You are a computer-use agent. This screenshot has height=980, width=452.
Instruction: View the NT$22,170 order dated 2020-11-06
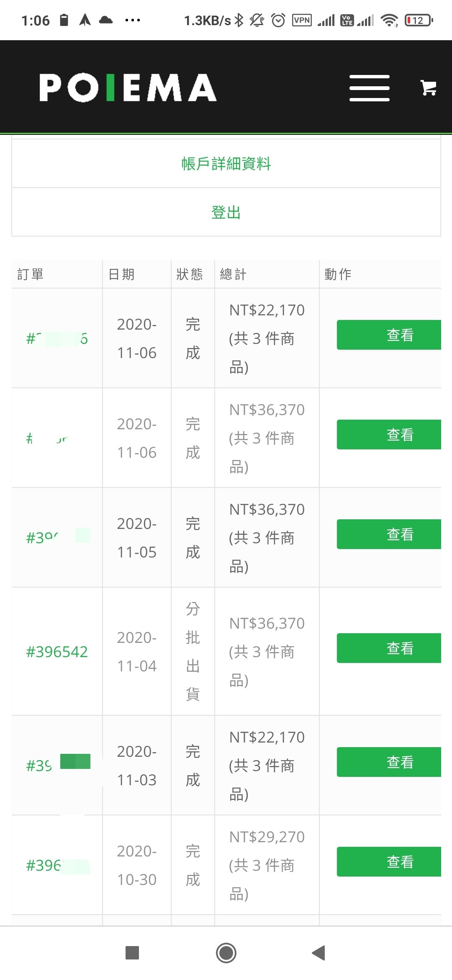tap(389, 335)
